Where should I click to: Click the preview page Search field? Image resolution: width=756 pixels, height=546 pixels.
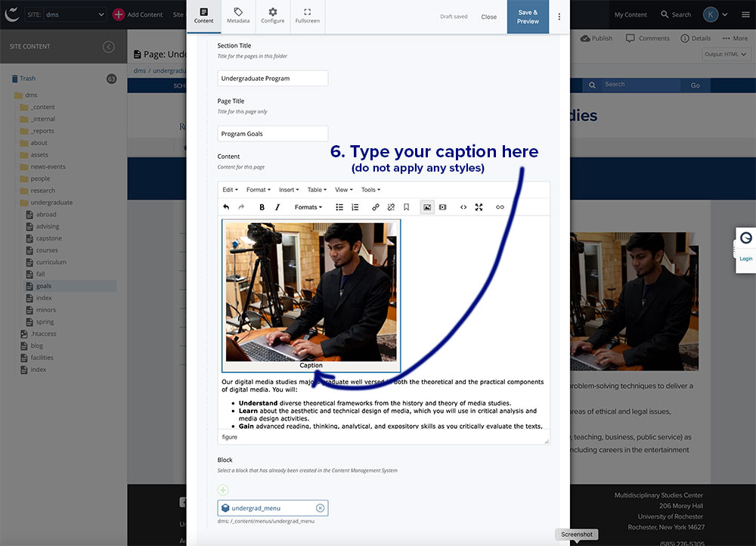click(641, 85)
